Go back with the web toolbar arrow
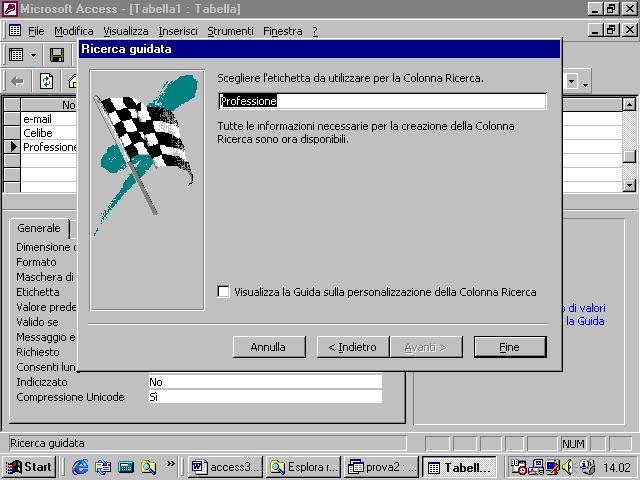This screenshot has height=480, width=640. pyautogui.click(x=17, y=82)
